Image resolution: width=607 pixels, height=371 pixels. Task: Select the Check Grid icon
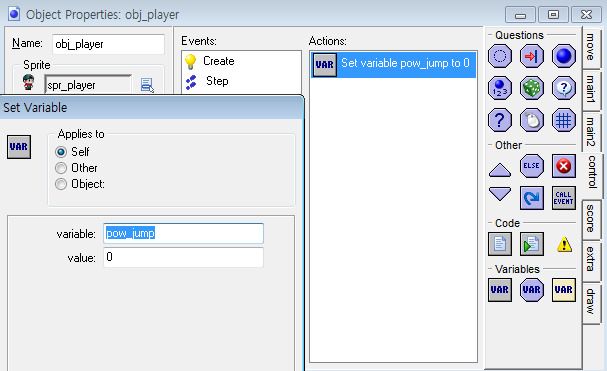[x=564, y=120]
